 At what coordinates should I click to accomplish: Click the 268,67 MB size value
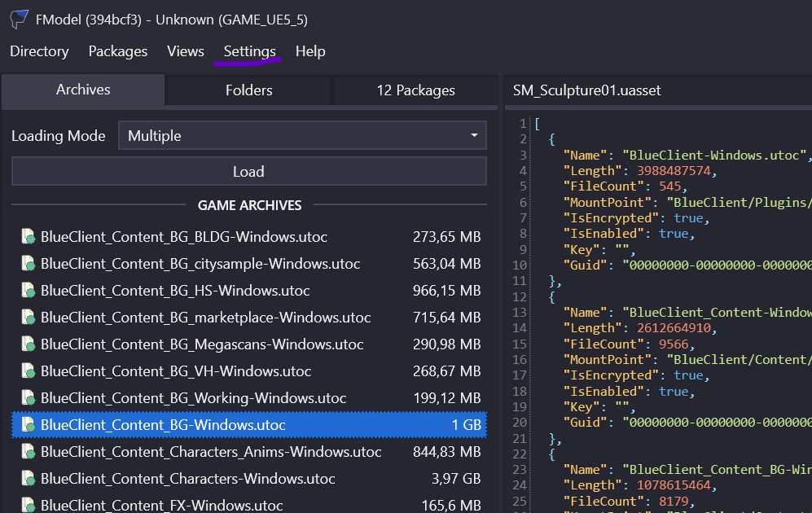point(447,371)
